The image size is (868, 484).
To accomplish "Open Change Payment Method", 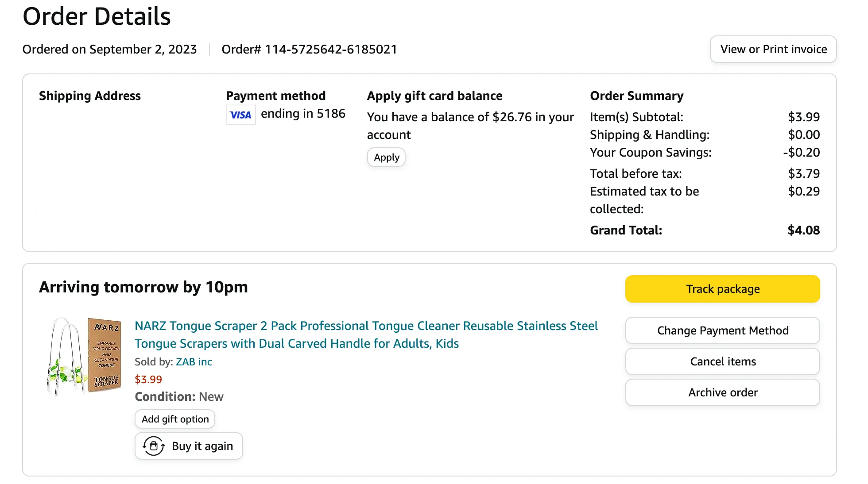I will tap(723, 330).
